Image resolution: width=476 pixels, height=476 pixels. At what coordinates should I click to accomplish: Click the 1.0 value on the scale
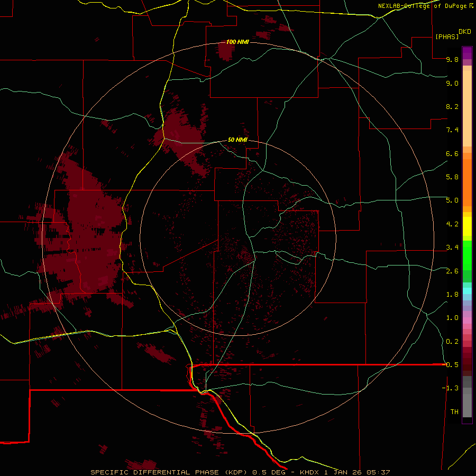click(452, 318)
